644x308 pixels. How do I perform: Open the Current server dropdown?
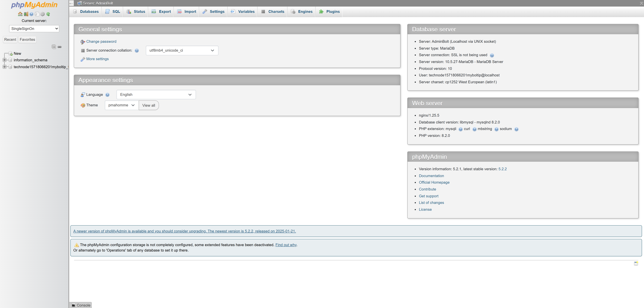click(x=34, y=29)
